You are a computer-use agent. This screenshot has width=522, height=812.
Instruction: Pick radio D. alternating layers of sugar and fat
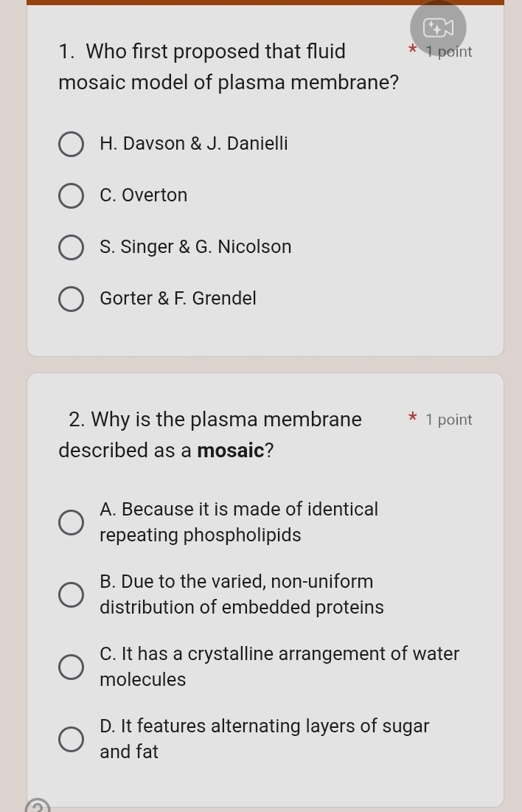click(71, 739)
